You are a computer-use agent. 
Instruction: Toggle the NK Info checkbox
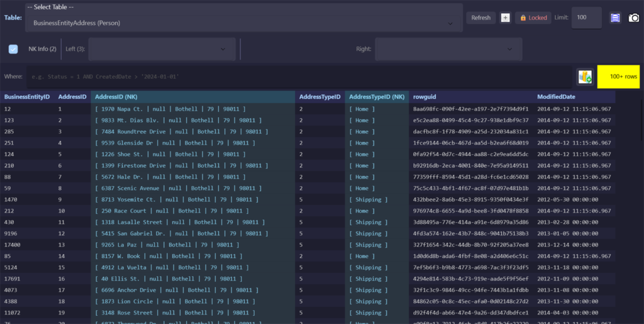[13, 49]
